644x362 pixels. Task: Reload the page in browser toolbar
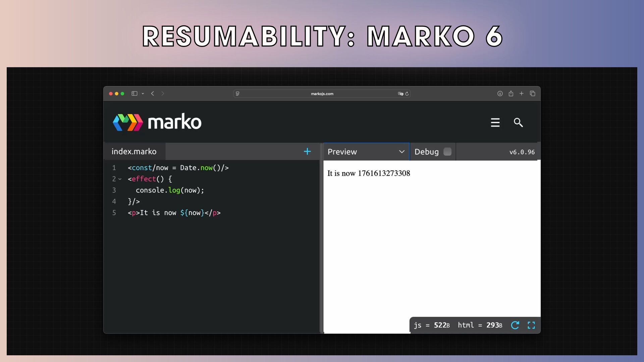tap(407, 94)
